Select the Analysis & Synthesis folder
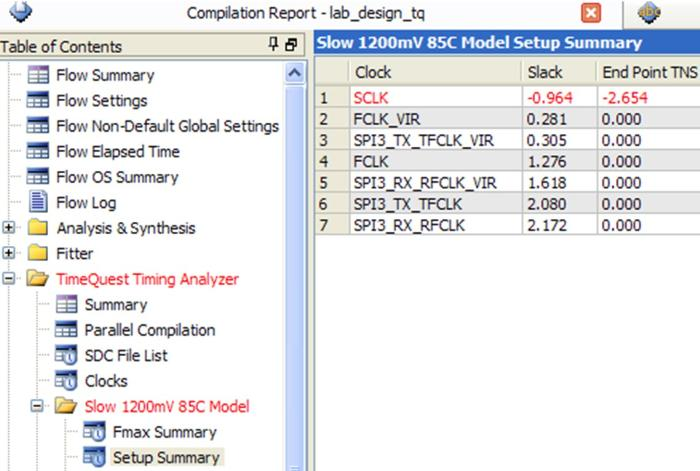 point(126,228)
